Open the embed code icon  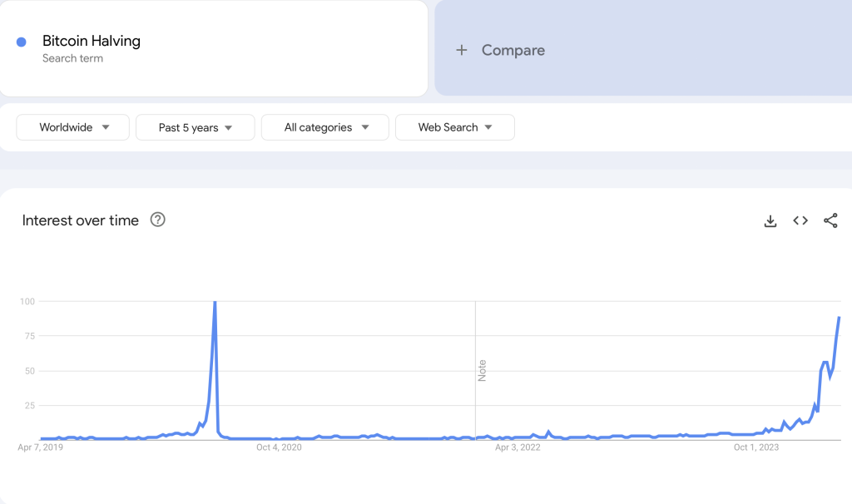pyautogui.click(x=800, y=220)
